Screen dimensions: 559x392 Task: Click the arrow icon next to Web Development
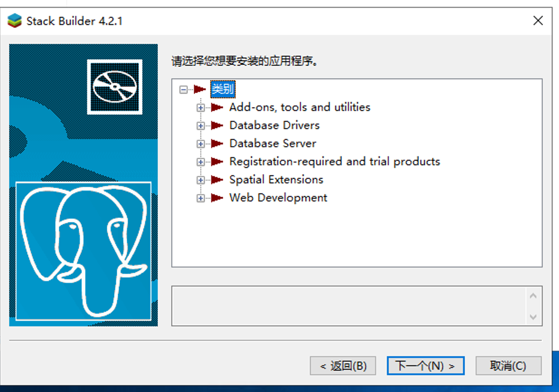[x=217, y=198]
